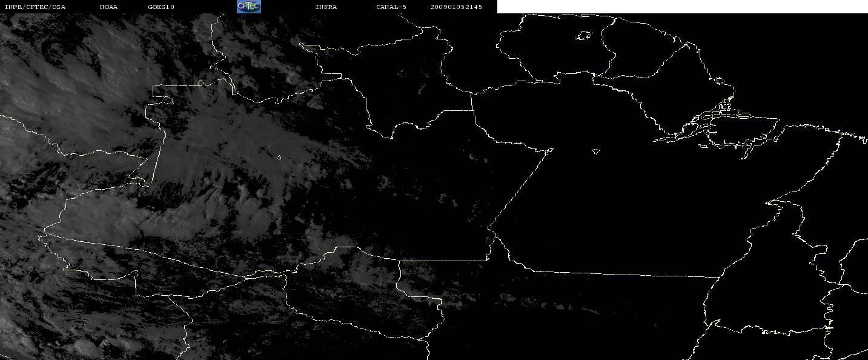The width and height of the screenshot is (868, 360).
Task: Click the INPE/CPTEC/DSA header text
Action: tap(35, 7)
